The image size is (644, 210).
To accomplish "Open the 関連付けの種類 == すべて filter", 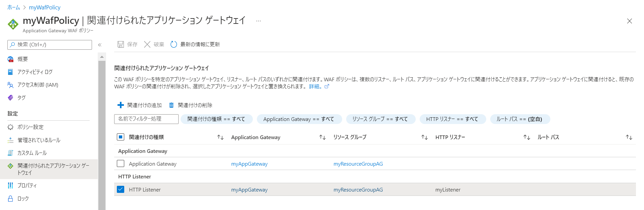I will [217, 119].
